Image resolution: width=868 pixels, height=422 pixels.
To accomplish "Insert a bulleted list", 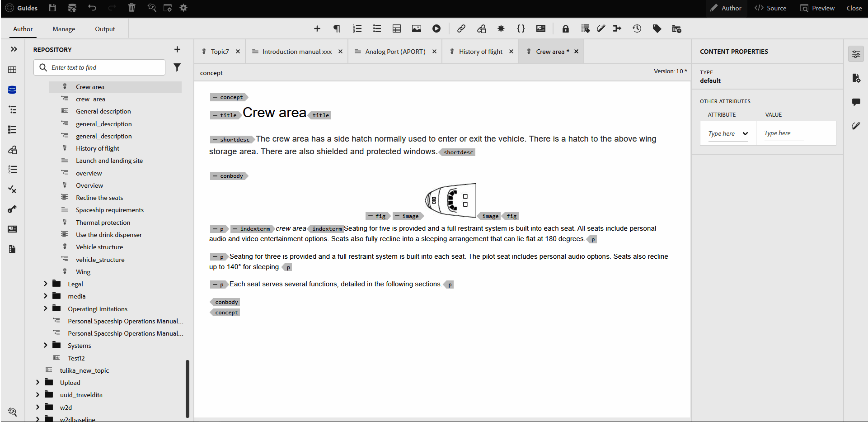I will [376, 28].
